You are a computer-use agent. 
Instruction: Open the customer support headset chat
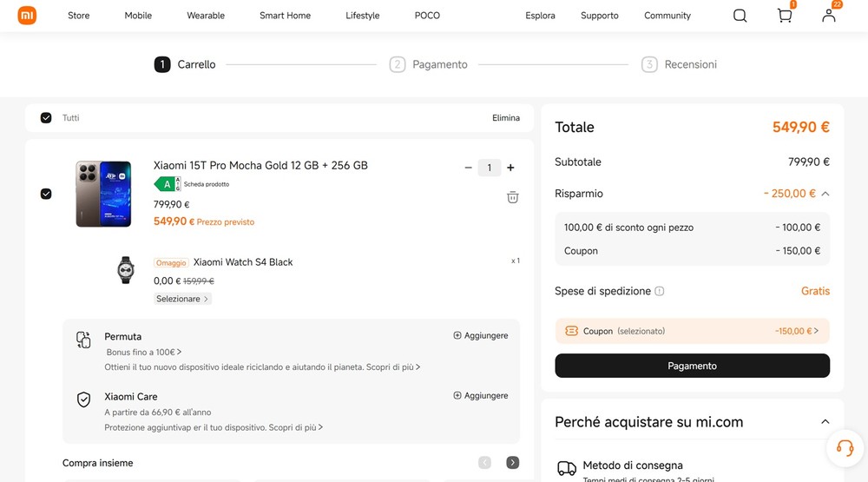tap(845, 448)
